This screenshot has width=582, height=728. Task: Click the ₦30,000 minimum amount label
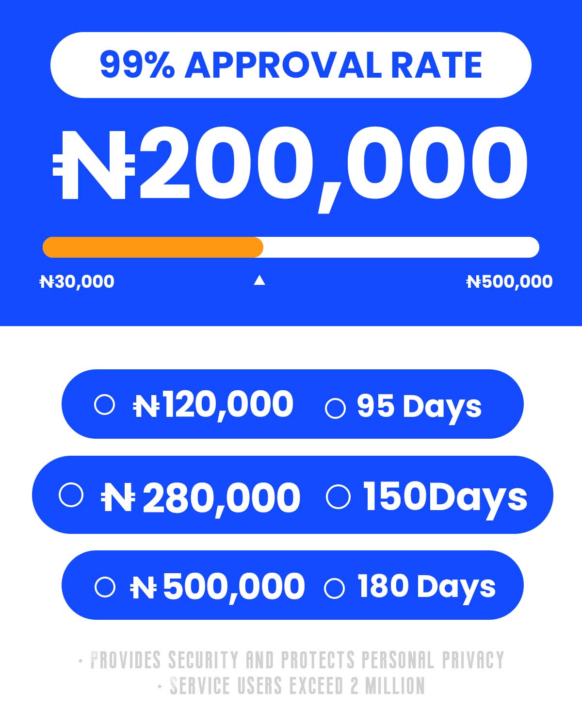click(77, 281)
